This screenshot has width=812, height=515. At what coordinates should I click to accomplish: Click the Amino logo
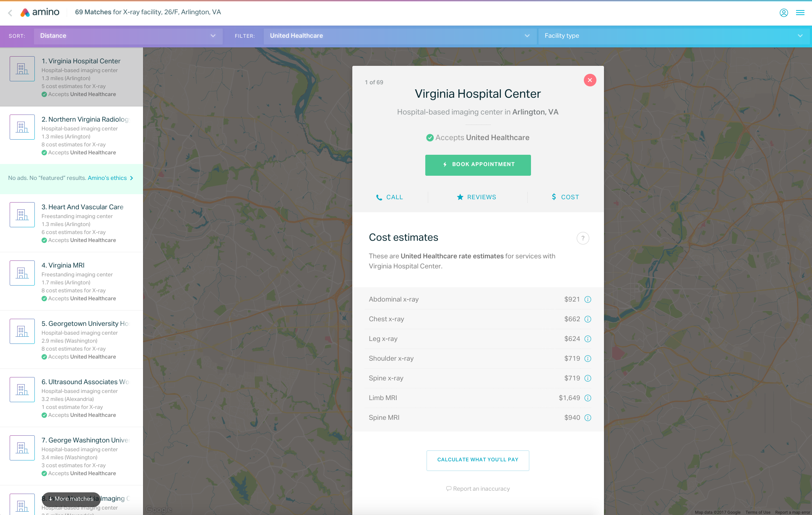(x=40, y=12)
